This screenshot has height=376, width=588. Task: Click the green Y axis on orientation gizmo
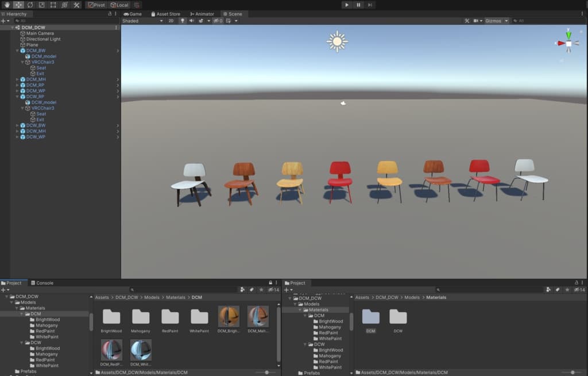coord(568,34)
